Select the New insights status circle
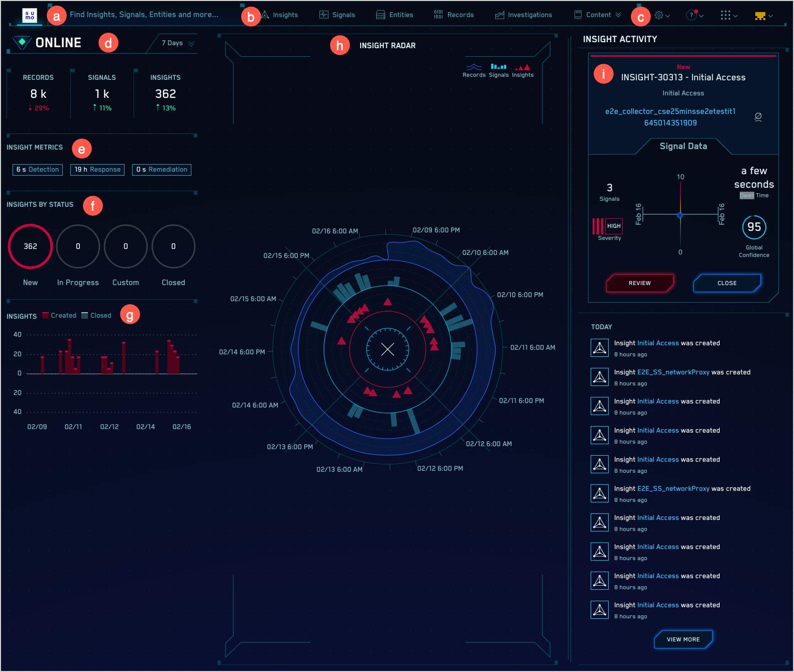Image resolution: width=794 pixels, height=672 pixels. 30,246
